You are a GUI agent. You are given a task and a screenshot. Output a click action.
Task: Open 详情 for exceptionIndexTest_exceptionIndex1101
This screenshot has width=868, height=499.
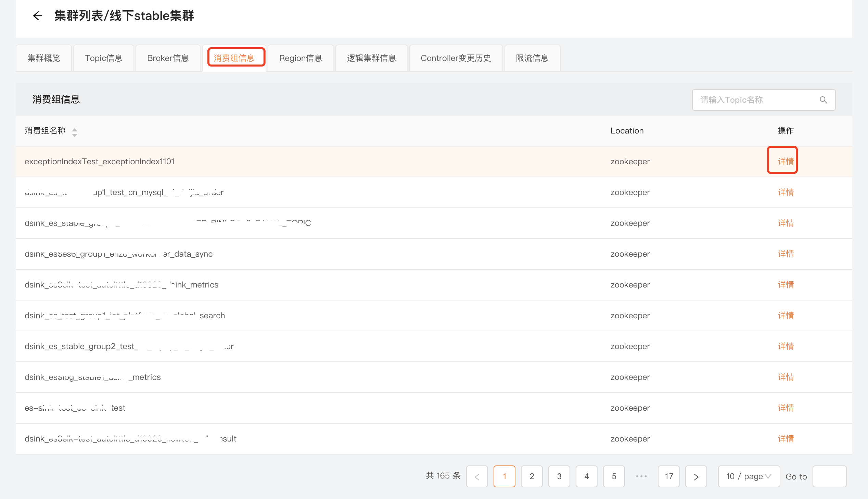(x=786, y=161)
